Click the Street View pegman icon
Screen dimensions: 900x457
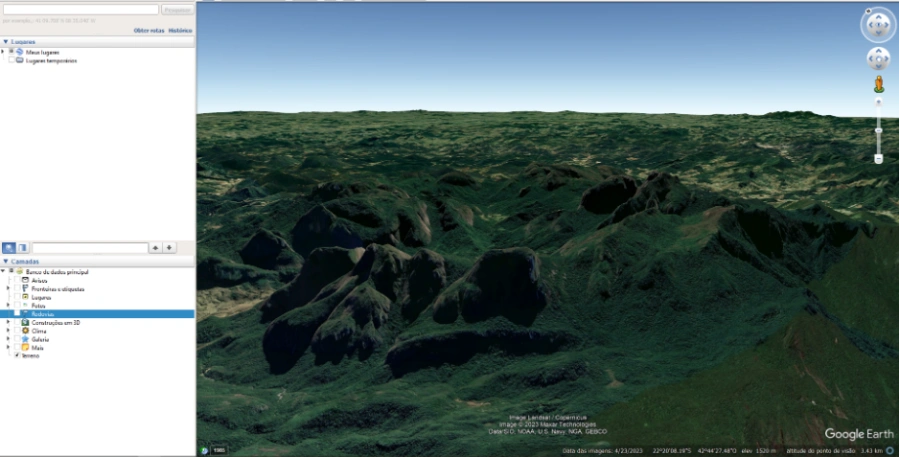tap(879, 84)
